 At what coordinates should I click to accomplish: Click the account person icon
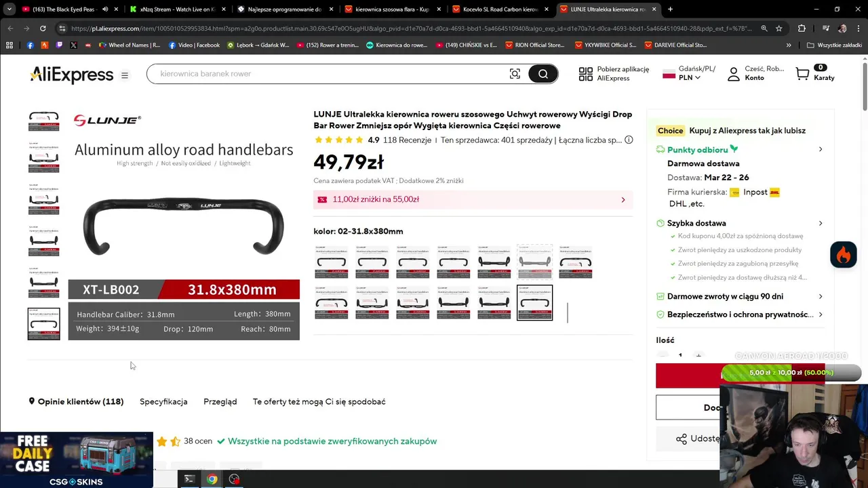733,74
